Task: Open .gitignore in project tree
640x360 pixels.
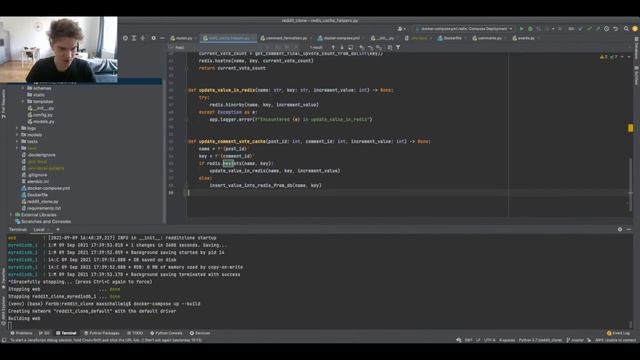Action: click(x=34, y=175)
